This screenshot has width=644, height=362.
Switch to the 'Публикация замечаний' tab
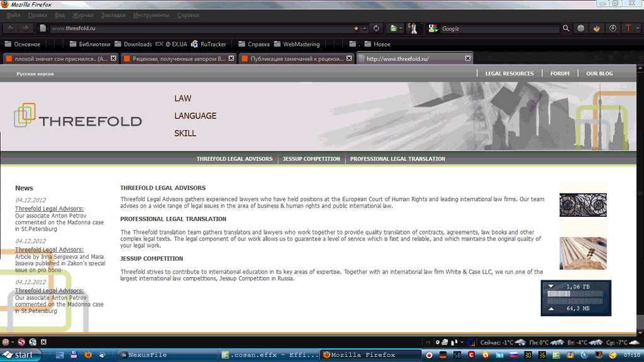tap(296, 58)
